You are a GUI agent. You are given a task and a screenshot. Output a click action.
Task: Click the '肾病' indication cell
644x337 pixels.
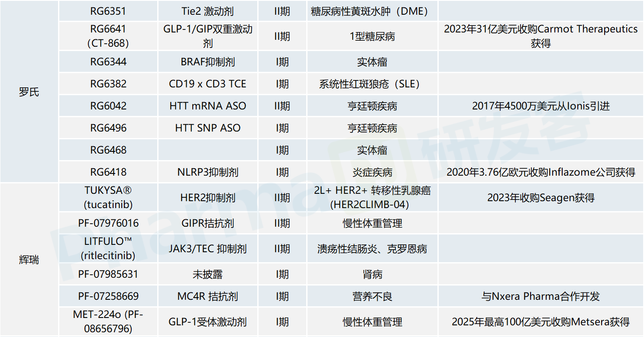tap(372, 274)
